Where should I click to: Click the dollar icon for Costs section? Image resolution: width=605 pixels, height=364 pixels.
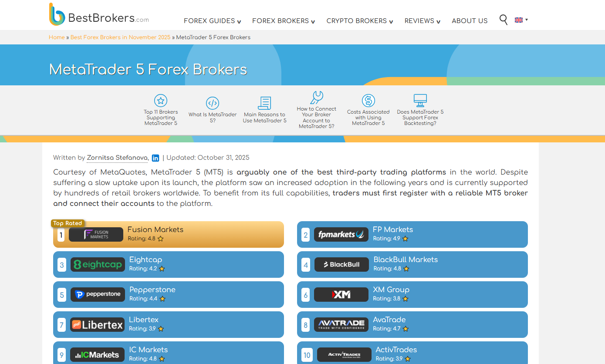point(368,101)
